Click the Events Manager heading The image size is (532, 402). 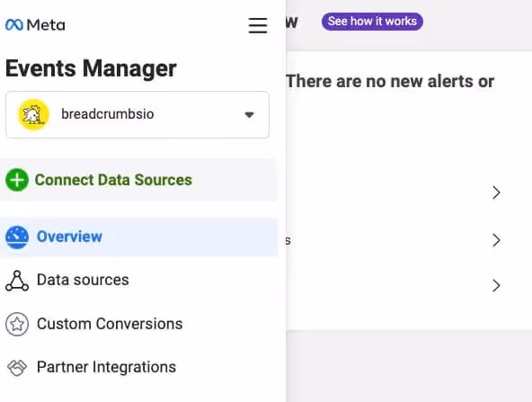91,68
